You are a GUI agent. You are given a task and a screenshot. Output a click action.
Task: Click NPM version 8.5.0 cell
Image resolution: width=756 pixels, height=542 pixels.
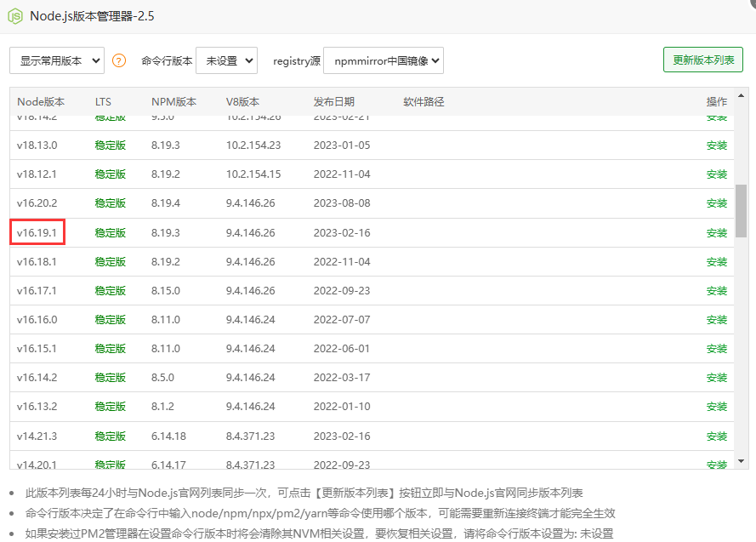coord(163,378)
